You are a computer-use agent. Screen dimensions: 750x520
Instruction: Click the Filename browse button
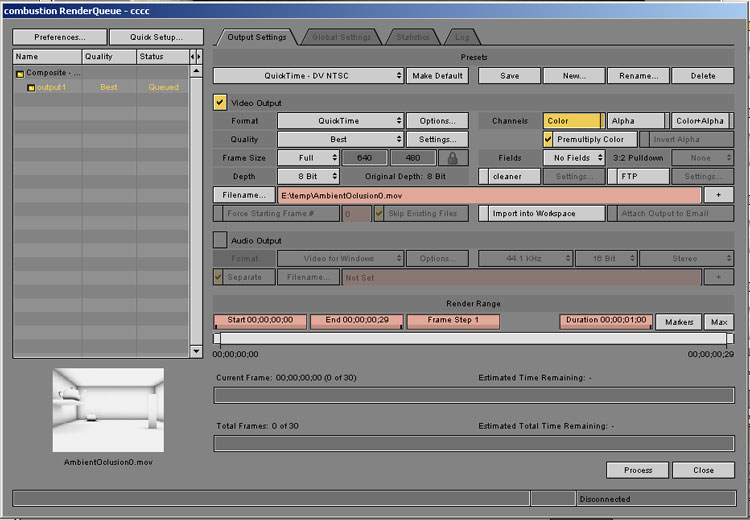244,195
